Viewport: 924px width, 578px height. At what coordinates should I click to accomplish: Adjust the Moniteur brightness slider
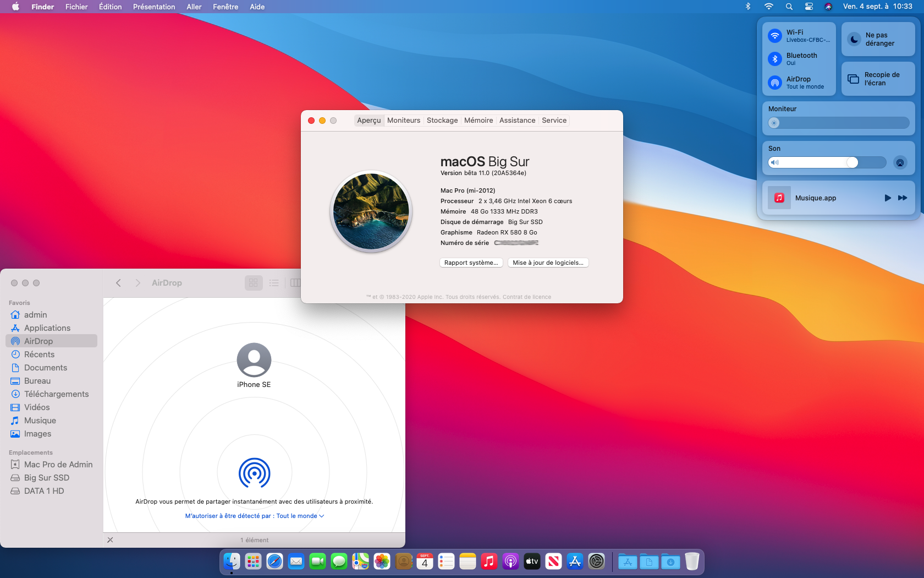(x=839, y=123)
